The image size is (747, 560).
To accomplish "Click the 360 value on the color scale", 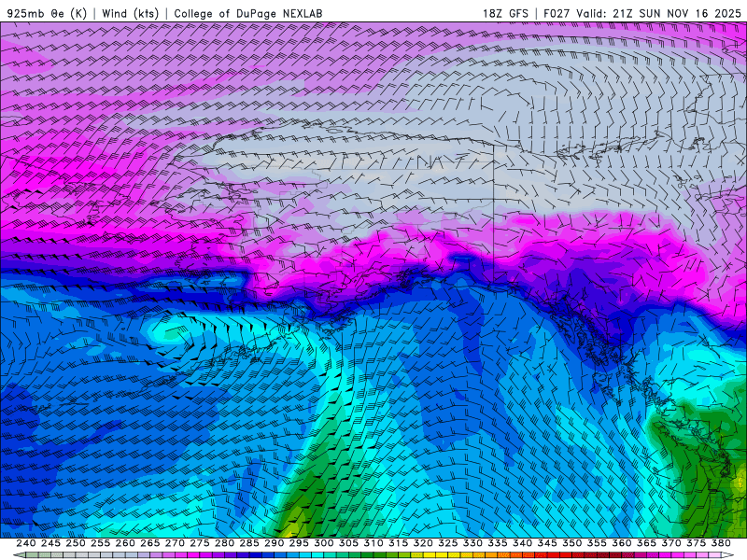I will (x=621, y=543).
